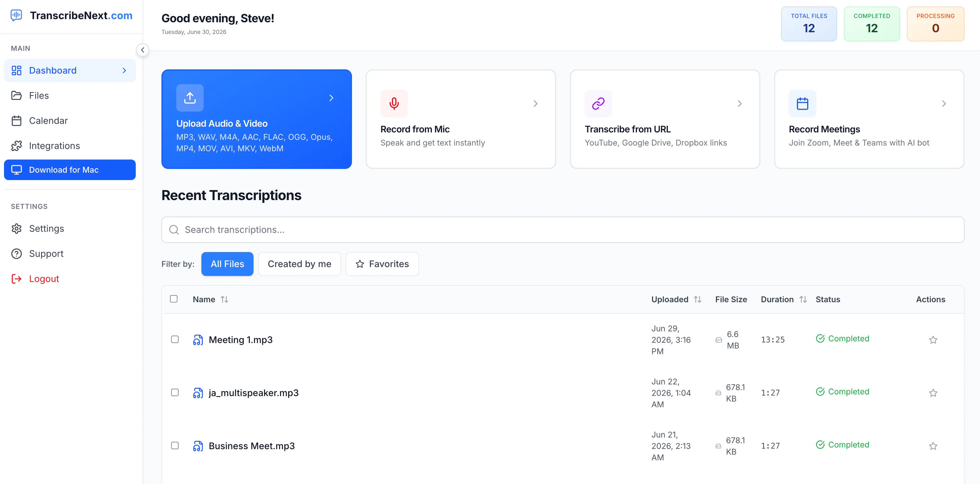This screenshot has width=980, height=484.
Task: Go to Files in the sidebar
Action: coord(70,96)
